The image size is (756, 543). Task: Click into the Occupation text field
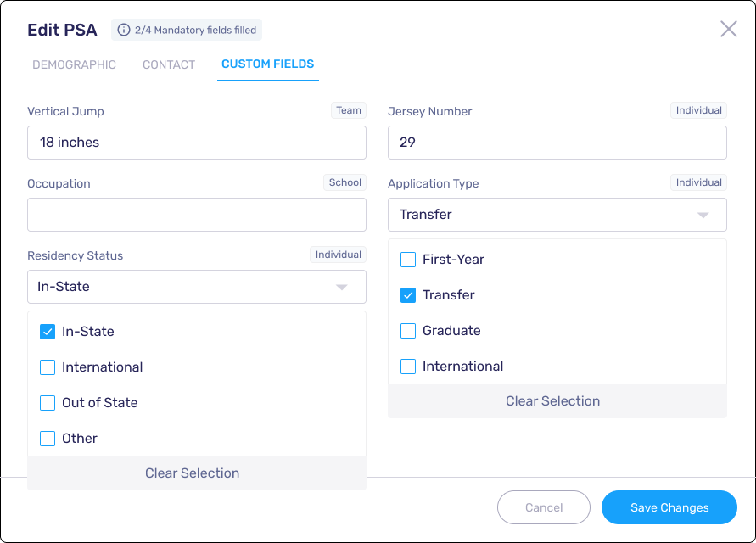(x=197, y=215)
